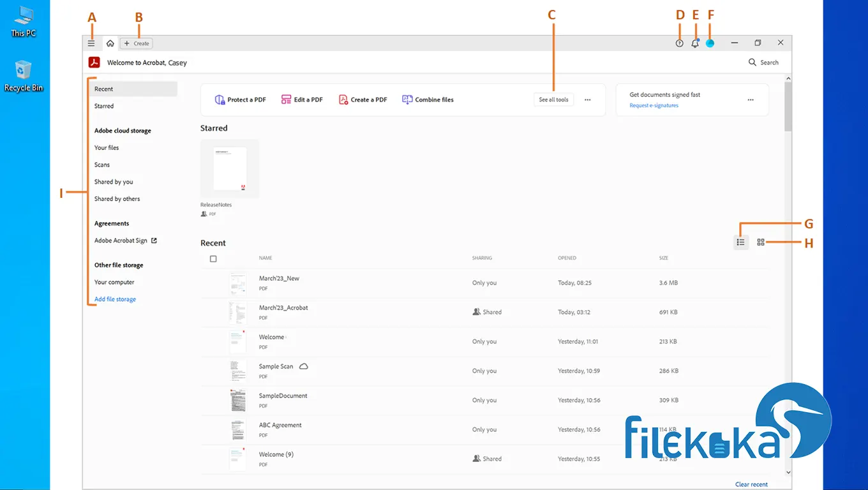Image resolution: width=868 pixels, height=490 pixels.
Task: Click Clear recent link
Action: tap(751, 484)
